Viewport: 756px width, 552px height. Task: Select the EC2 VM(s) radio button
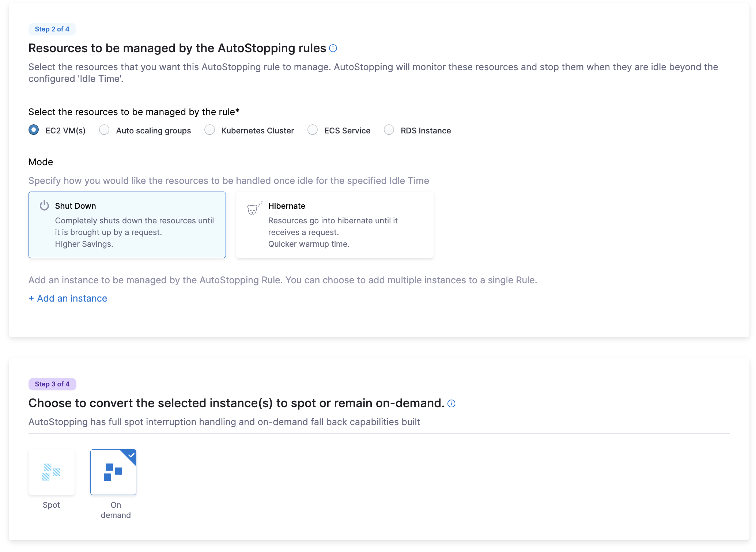point(34,130)
